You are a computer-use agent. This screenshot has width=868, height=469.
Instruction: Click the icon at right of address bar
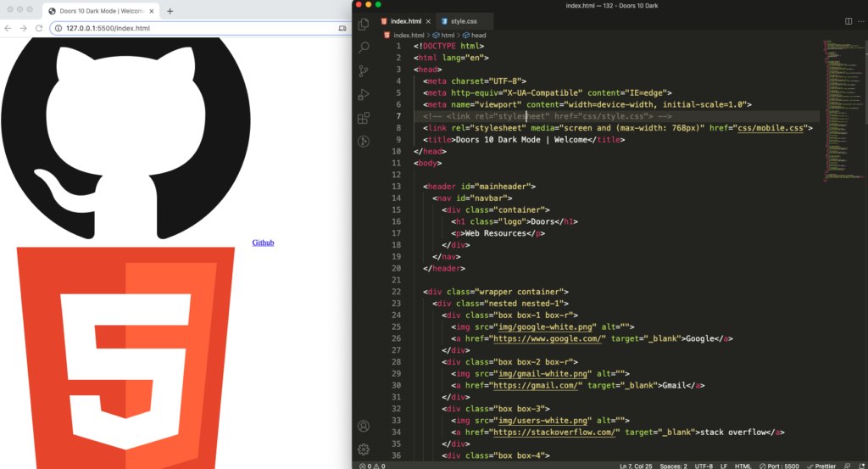pos(342,28)
